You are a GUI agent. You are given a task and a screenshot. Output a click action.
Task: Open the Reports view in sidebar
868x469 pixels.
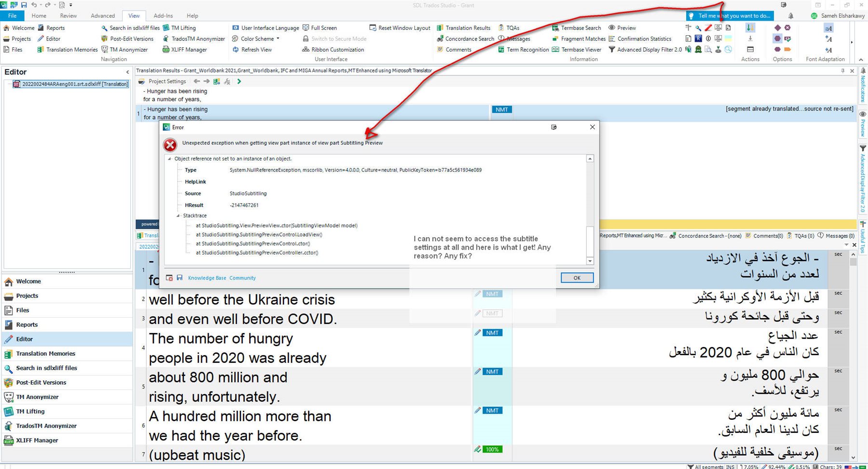[x=67, y=324]
